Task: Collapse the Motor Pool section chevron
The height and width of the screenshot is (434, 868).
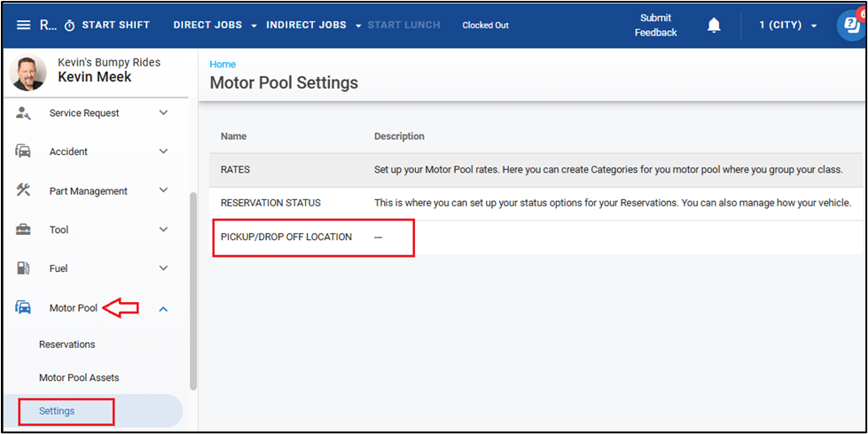Action: tap(163, 308)
